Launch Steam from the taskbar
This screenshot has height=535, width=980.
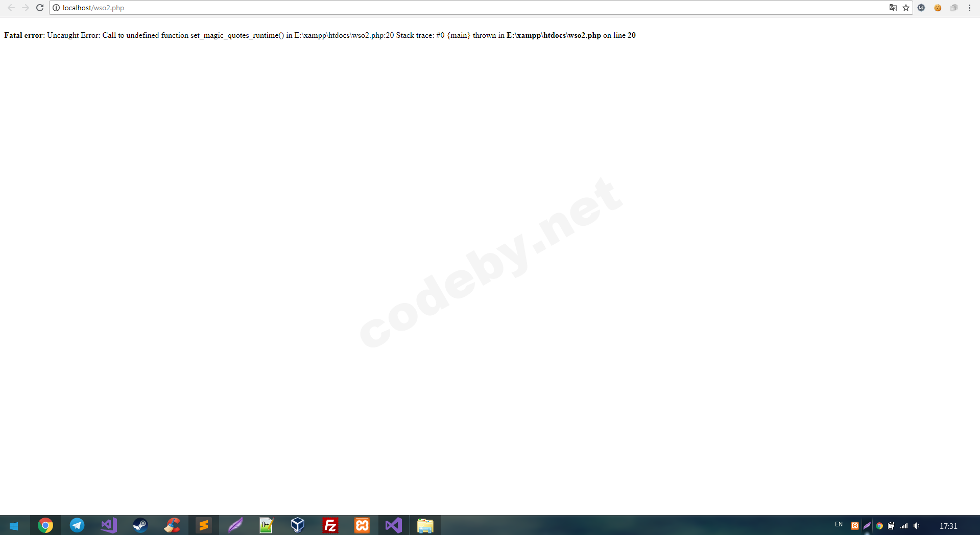[x=140, y=525]
